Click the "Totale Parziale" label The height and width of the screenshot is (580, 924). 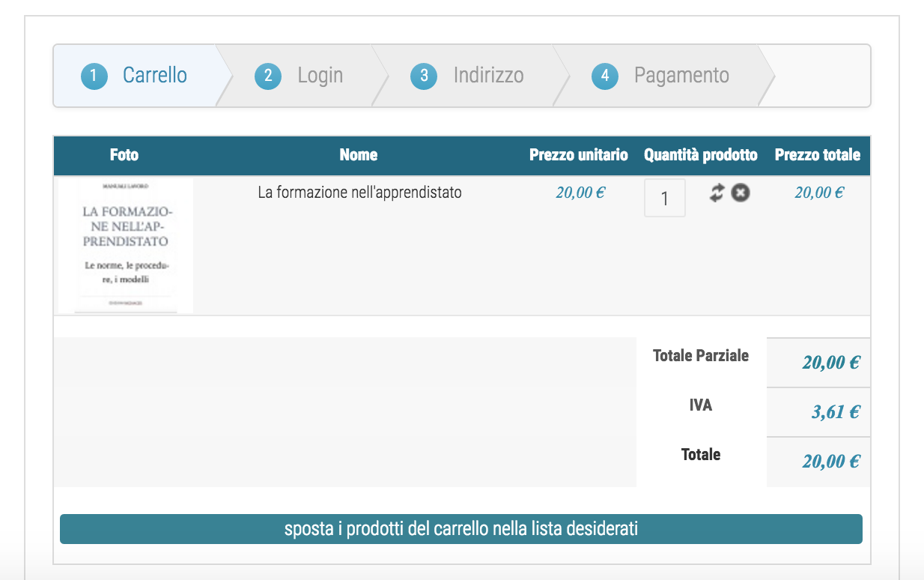[x=700, y=356]
